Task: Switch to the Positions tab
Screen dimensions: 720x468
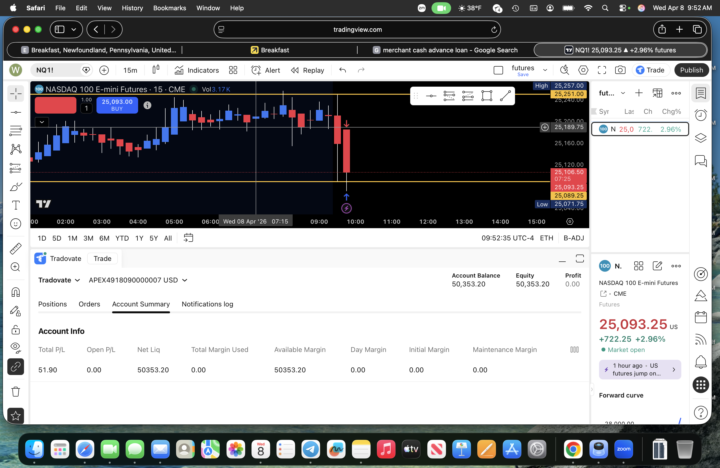Action: pyautogui.click(x=52, y=304)
